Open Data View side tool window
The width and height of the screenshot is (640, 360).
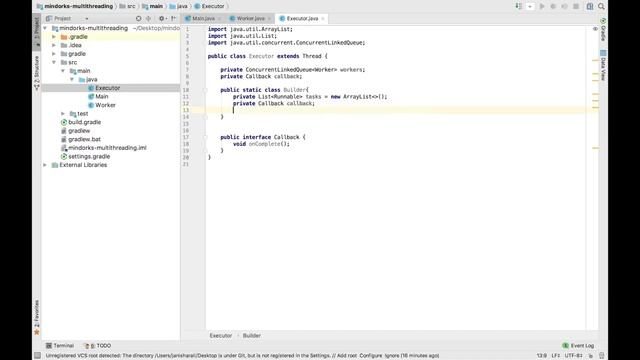click(603, 65)
